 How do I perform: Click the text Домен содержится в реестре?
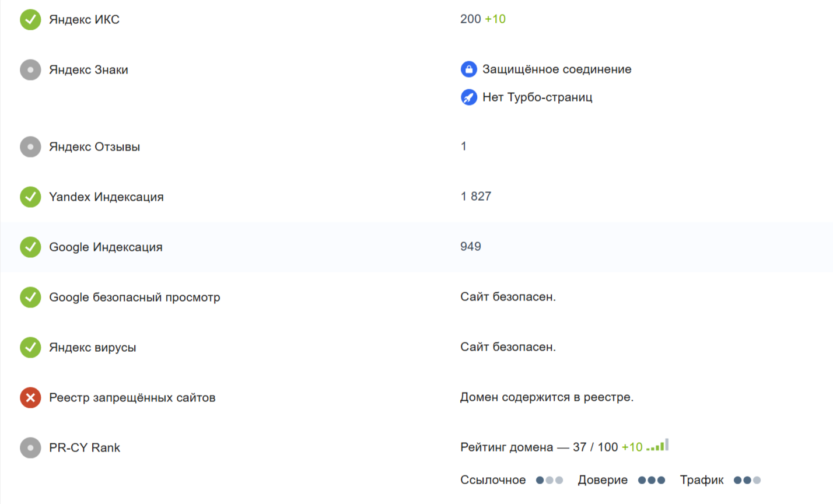click(x=547, y=397)
